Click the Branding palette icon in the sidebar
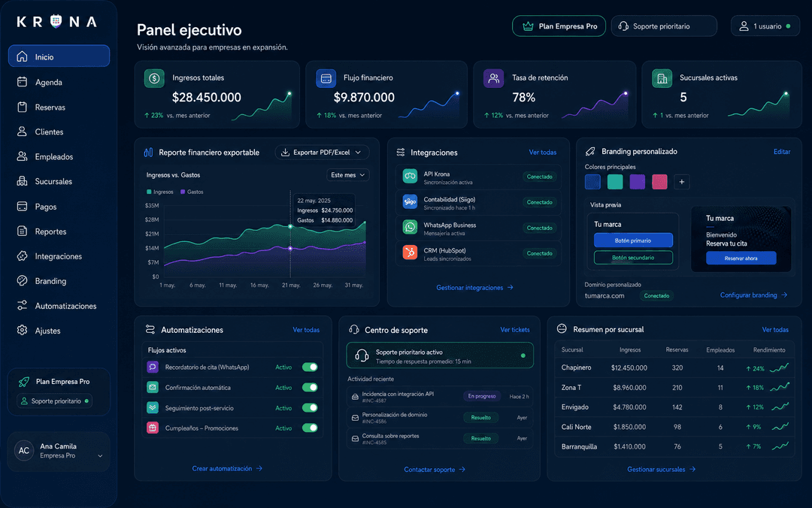This screenshot has width=812, height=508. point(22,280)
